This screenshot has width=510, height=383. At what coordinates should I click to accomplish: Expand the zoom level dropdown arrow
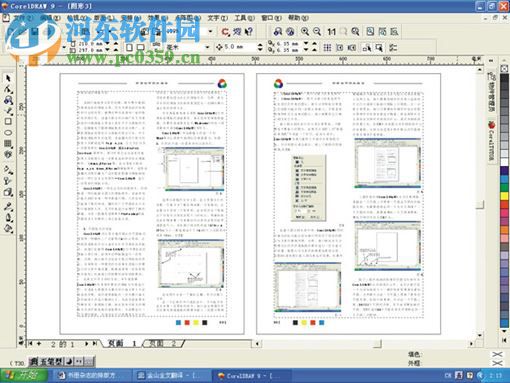[x=210, y=32]
